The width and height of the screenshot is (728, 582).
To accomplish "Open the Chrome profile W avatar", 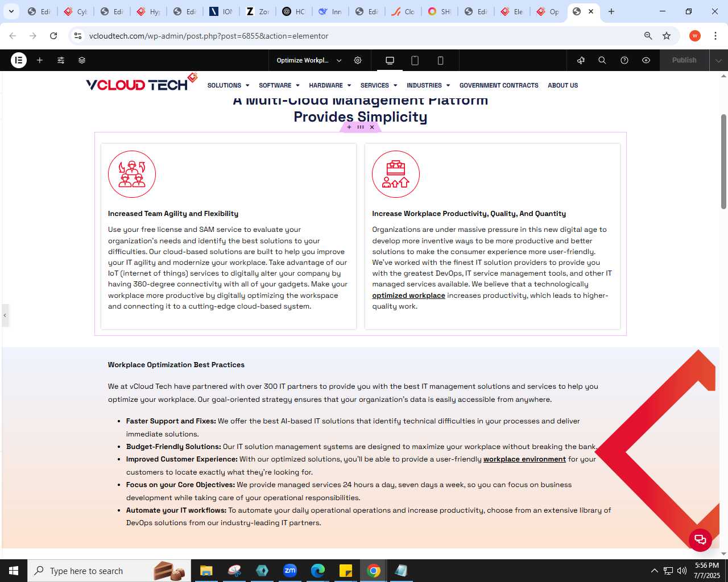I will [x=695, y=36].
